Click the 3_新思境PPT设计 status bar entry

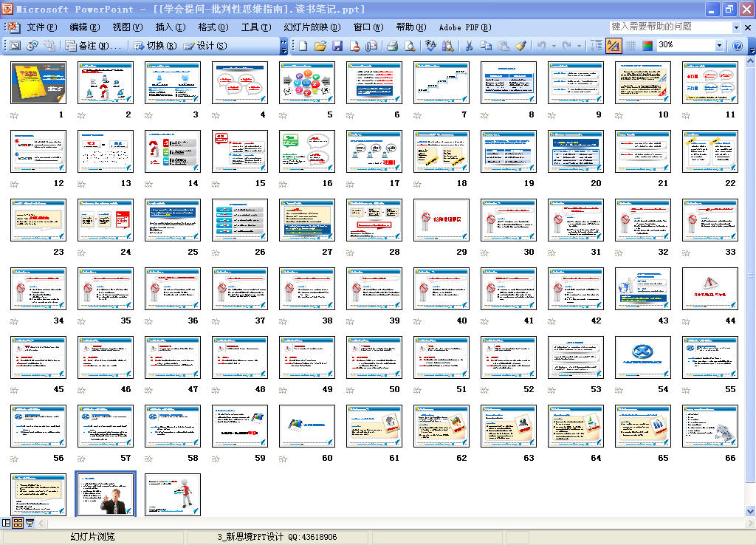point(277,537)
